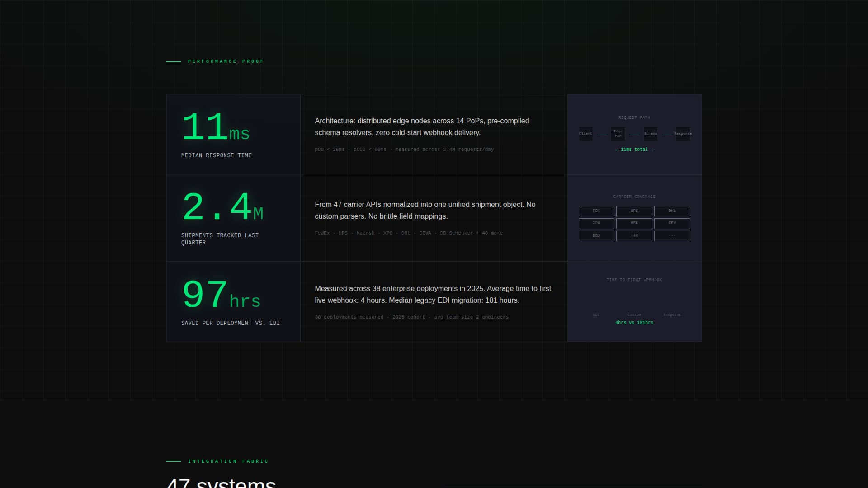Open the ellipsis carrier tile

[672, 236]
